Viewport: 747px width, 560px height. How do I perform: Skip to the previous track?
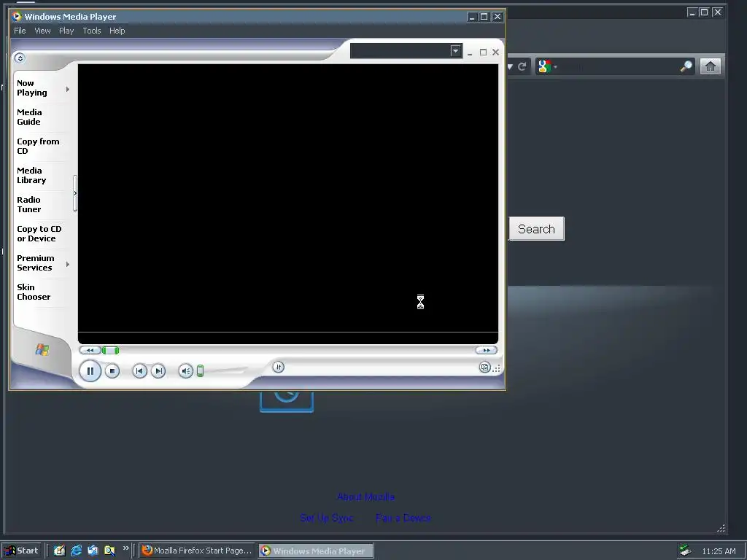[x=139, y=371]
